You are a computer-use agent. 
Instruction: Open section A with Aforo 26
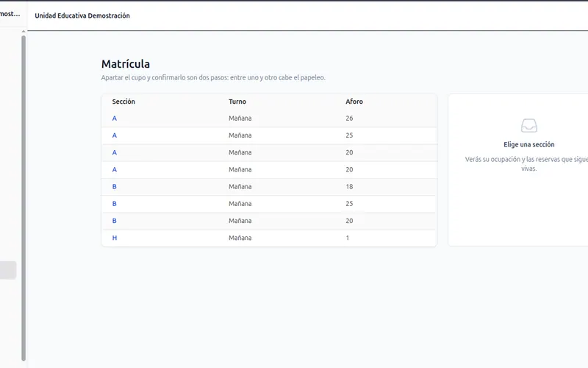pos(115,118)
